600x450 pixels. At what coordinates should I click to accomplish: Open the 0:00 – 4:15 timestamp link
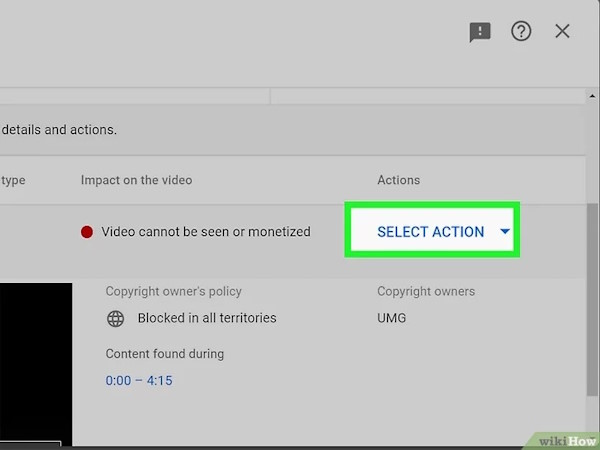coord(139,380)
